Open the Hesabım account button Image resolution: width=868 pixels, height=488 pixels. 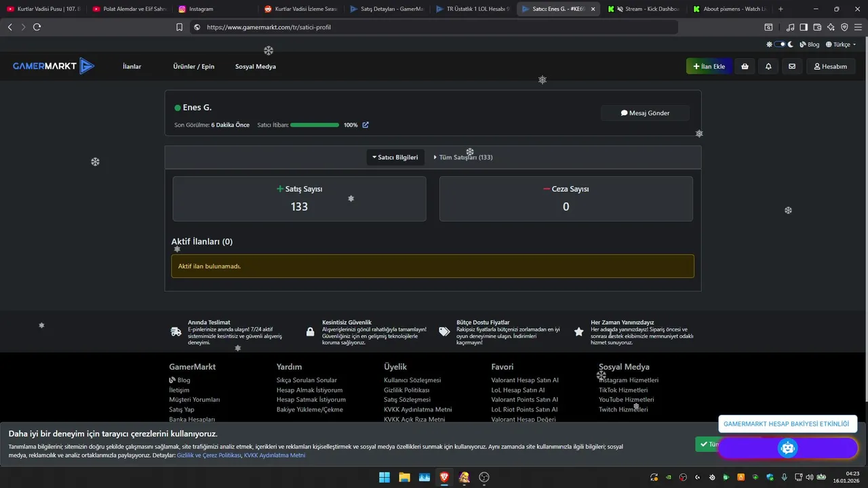point(831,66)
